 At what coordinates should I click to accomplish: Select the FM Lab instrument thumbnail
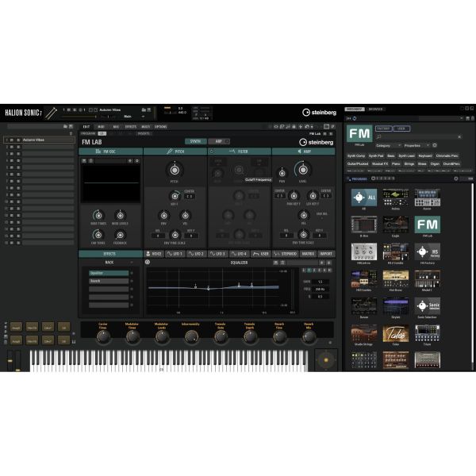coord(427,225)
